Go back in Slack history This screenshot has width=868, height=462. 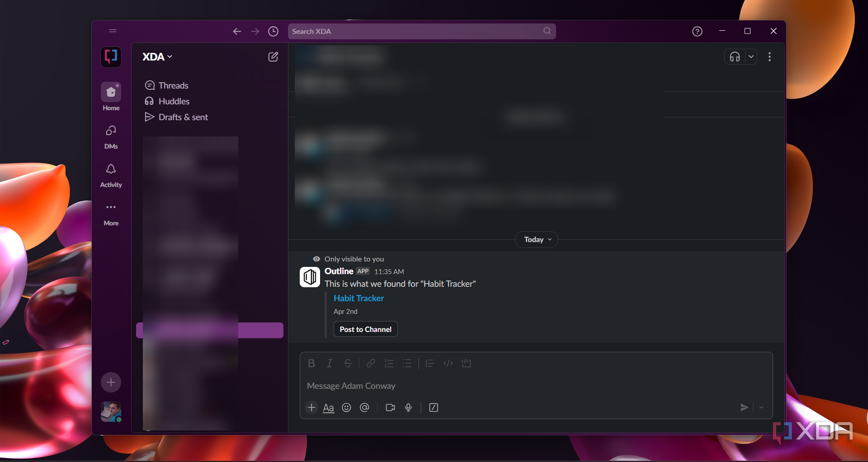point(237,31)
